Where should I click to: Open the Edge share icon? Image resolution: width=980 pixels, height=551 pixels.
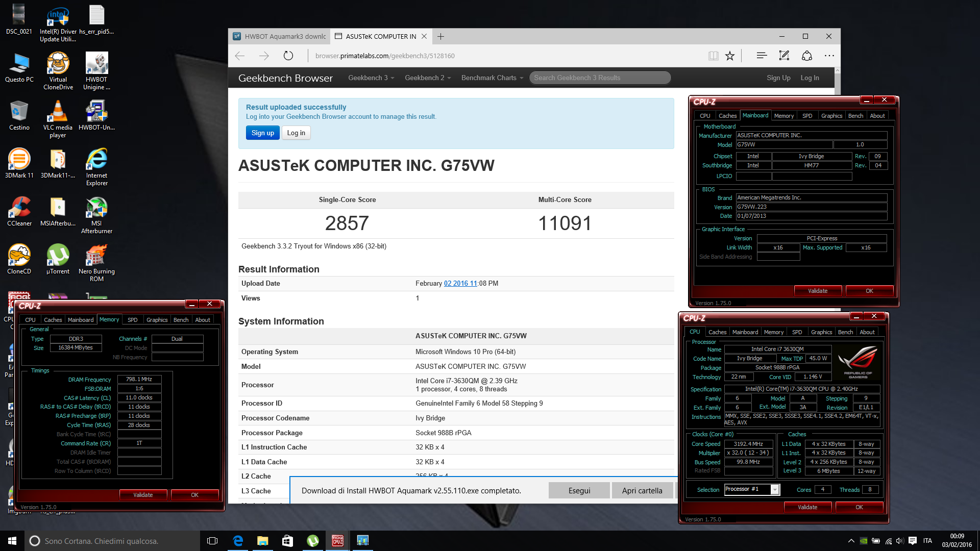pos(806,56)
